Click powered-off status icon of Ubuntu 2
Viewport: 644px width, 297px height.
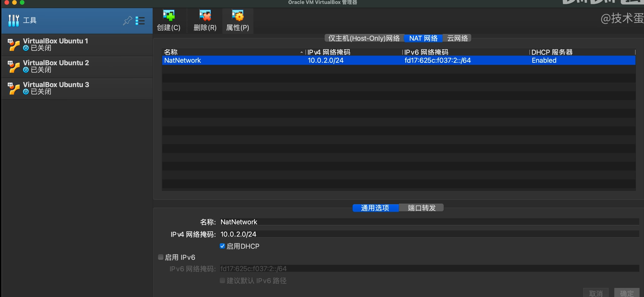coord(26,70)
